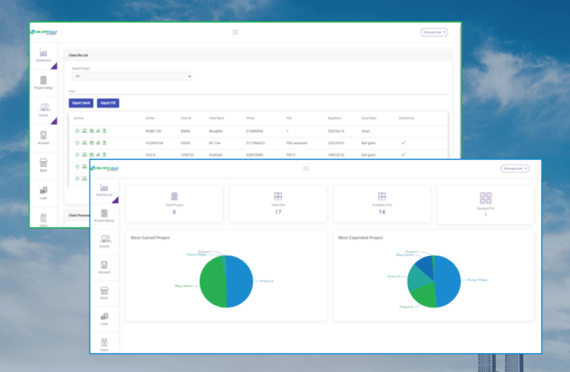The width and height of the screenshot is (570, 372).
Task: Open Loan in the back window sidebar
Action: (43, 193)
